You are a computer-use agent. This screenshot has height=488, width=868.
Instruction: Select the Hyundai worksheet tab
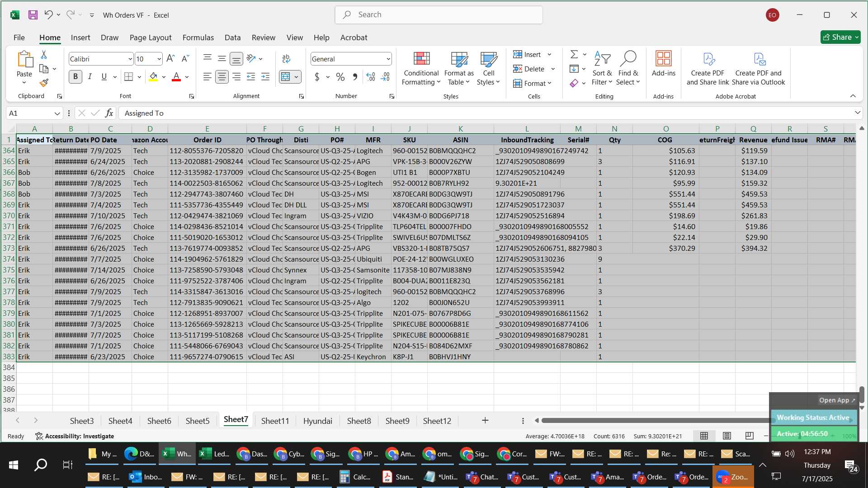click(x=317, y=421)
